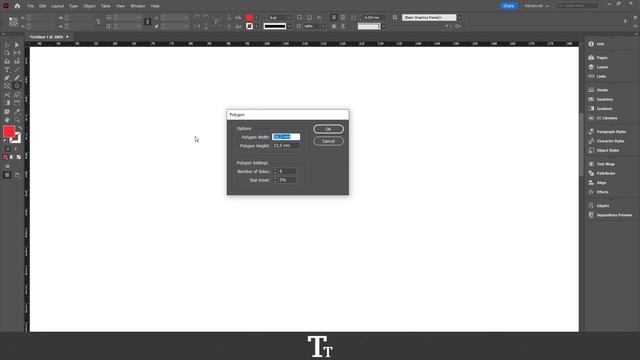
Task: Swap fill and stroke arrow
Action: tap(19, 128)
